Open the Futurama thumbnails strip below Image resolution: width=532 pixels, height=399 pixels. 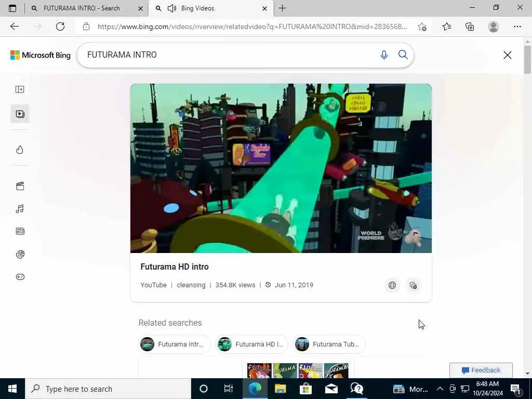pos(298,370)
